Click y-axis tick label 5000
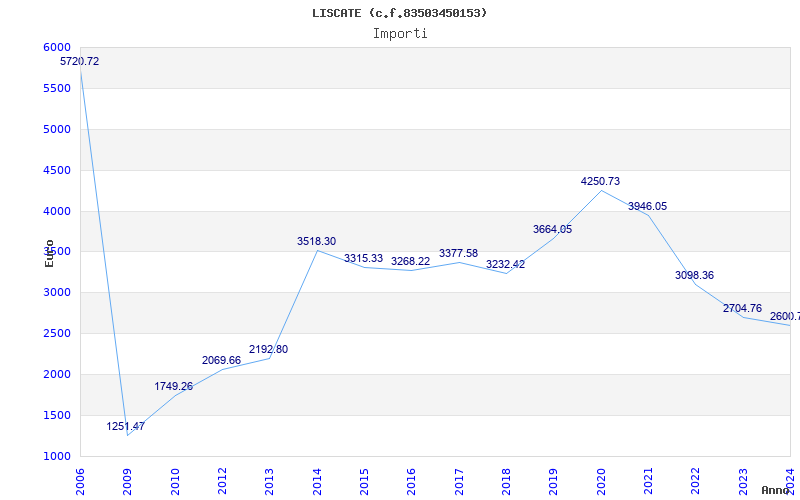Screen dimensions: 800x500 pos(57,129)
